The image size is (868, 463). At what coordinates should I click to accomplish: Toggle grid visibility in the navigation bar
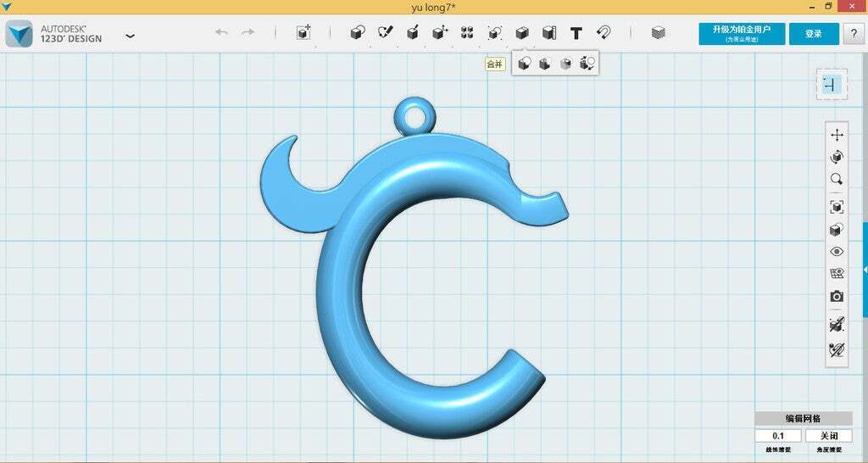(837, 274)
